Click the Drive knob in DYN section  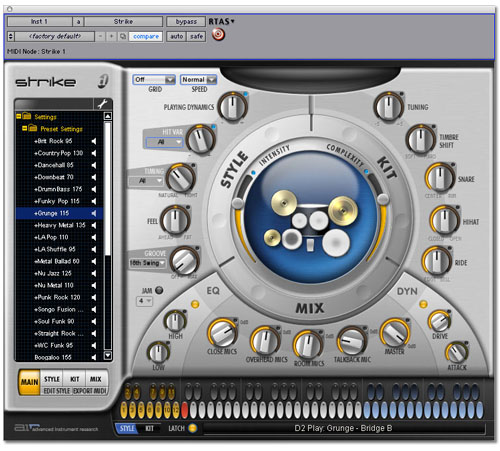coord(439,321)
